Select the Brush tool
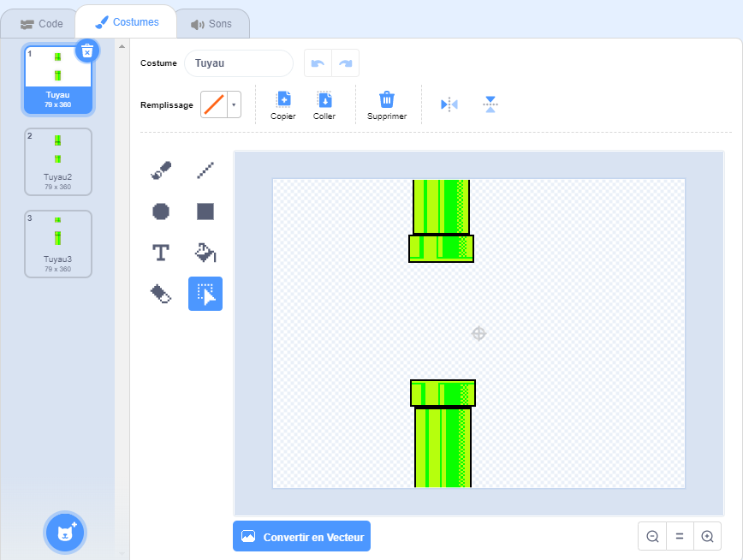This screenshot has width=743, height=560. [161, 170]
